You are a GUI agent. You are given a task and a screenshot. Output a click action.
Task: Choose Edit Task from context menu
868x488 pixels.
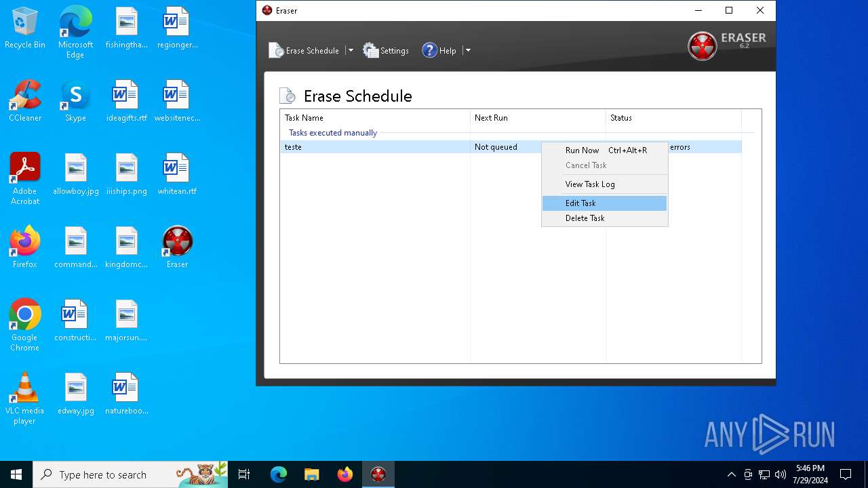605,203
